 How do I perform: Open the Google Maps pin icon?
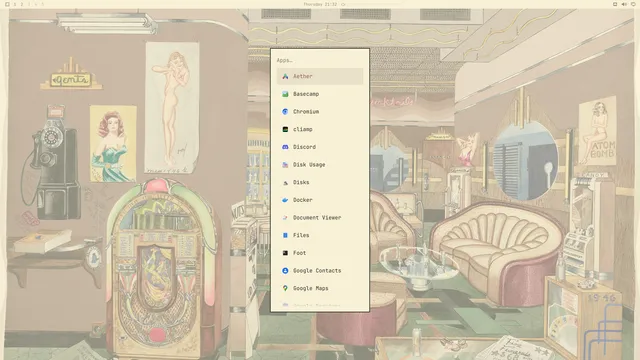click(285, 288)
